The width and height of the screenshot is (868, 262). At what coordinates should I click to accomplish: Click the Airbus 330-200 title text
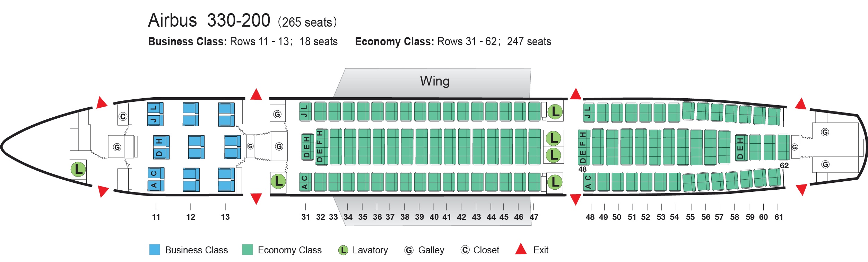209,20
